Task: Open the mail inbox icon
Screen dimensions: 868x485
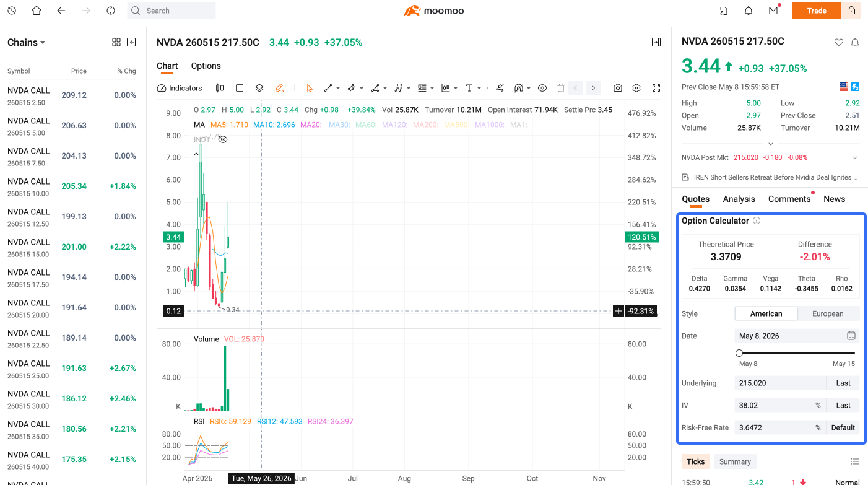Action: coord(773,11)
